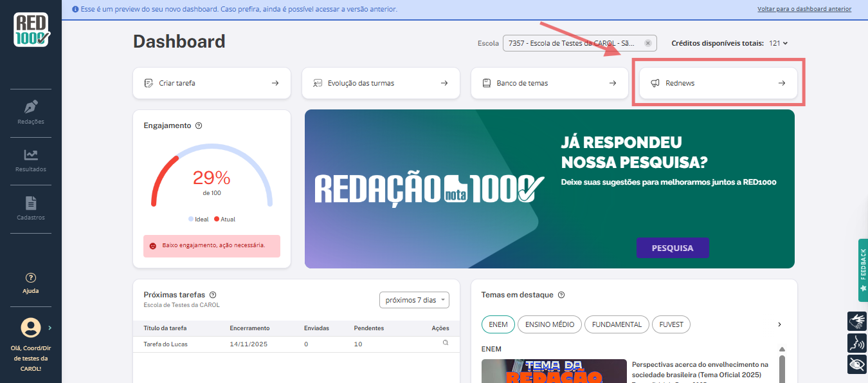
Task: Open the próximos 7 dias dropdown
Action: click(x=414, y=300)
